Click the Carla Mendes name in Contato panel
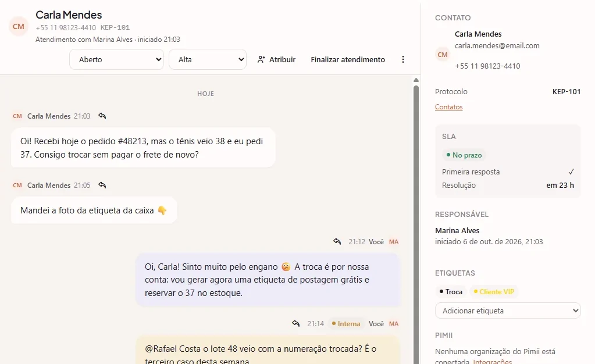Viewport: 595px width, 364px height. [x=478, y=34]
